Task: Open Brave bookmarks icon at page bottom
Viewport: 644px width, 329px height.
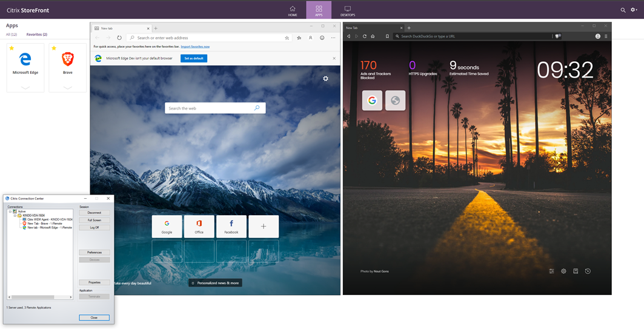Action: point(576,271)
